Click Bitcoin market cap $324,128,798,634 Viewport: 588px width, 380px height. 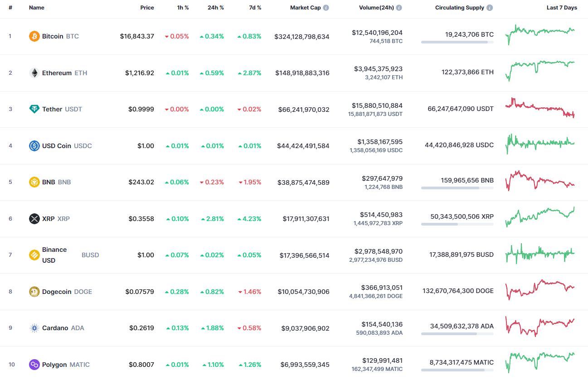pyautogui.click(x=302, y=36)
